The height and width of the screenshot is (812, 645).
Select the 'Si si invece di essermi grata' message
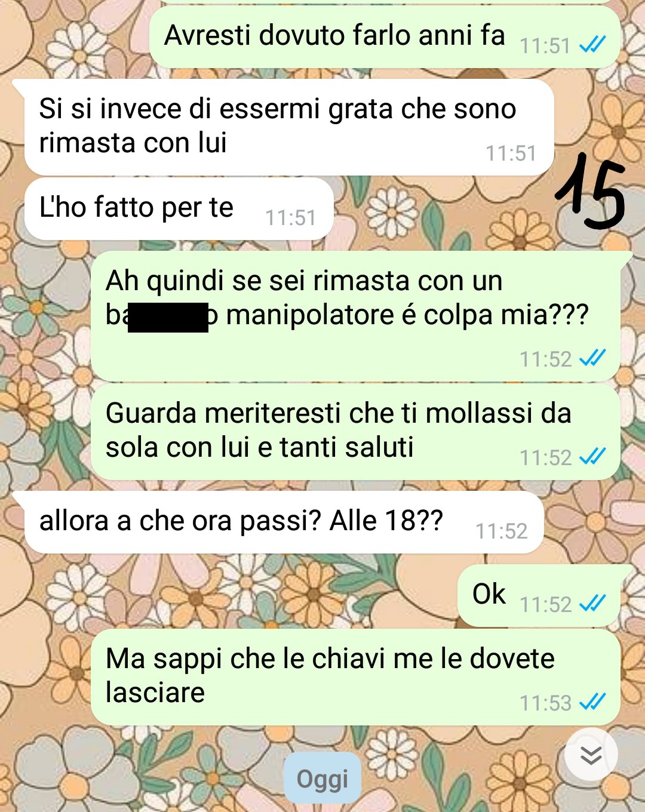[289, 127]
